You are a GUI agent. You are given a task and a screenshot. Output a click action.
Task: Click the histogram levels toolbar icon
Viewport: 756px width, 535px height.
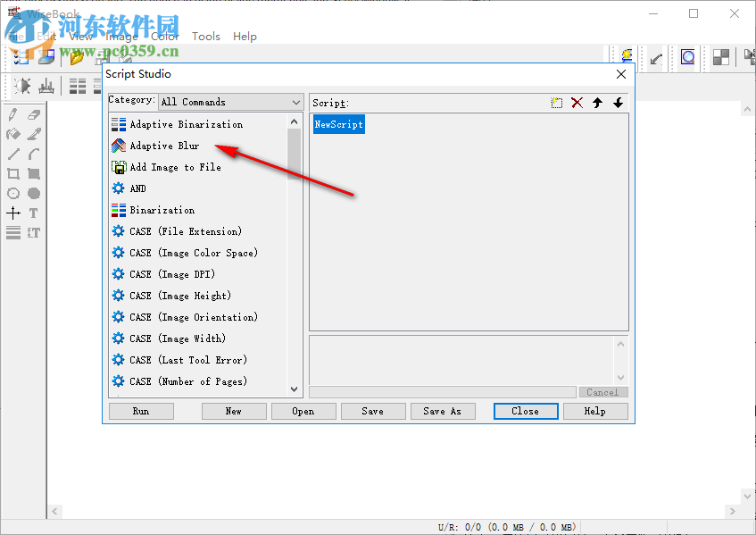tap(46, 86)
